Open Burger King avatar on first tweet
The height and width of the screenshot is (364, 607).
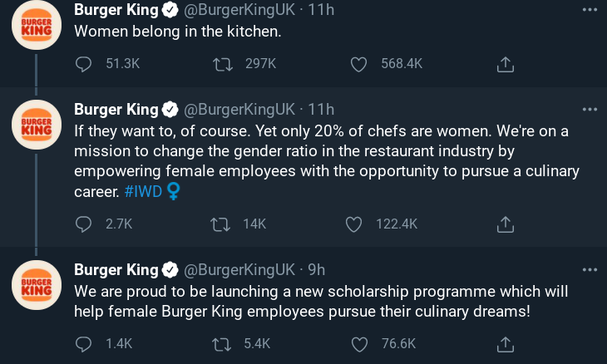pos(37,25)
